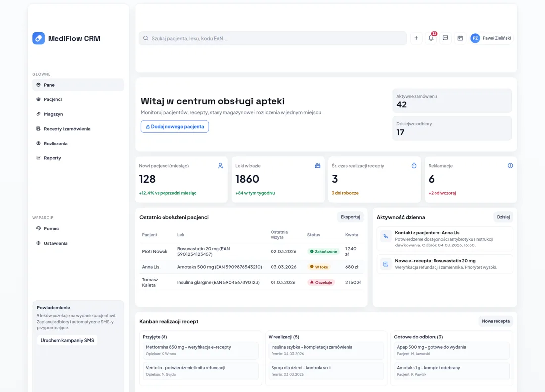Click the Rozliczenia coin icon
Screen dimensions: 545x392
tap(38, 143)
